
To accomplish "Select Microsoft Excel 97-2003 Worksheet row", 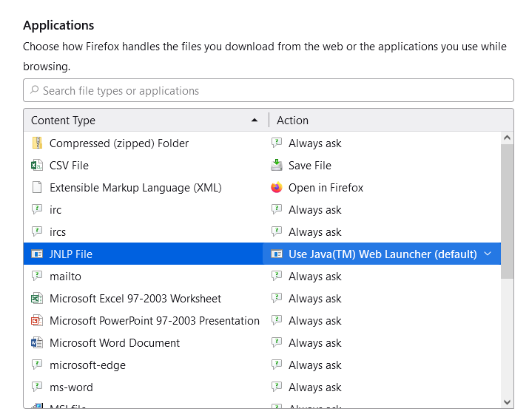I will pyautogui.click(x=262, y=298).
